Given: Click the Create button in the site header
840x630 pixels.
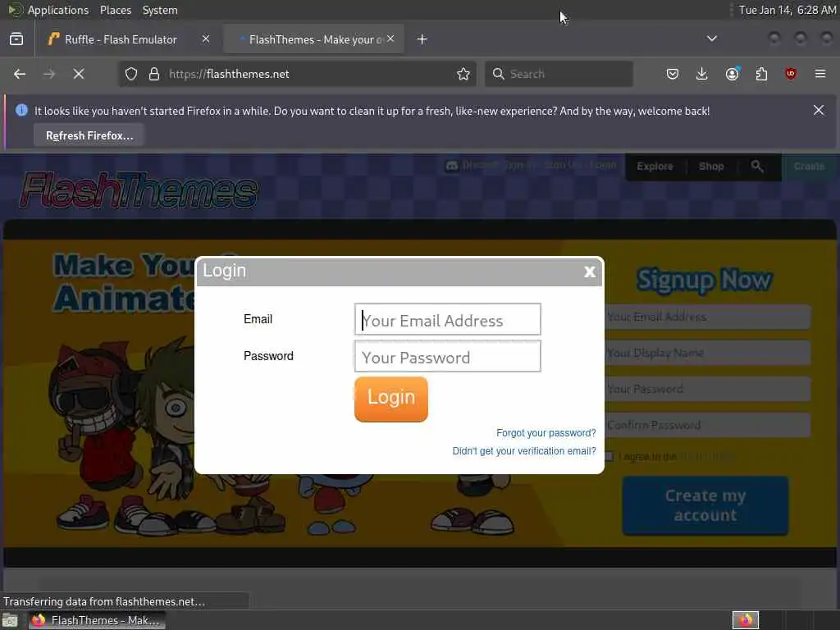Looking at the screenshot, I should point(809,166).
